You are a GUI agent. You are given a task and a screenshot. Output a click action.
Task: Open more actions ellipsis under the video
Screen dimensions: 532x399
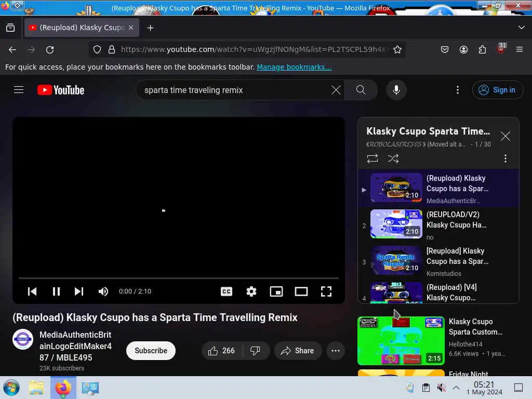[336, 351]
